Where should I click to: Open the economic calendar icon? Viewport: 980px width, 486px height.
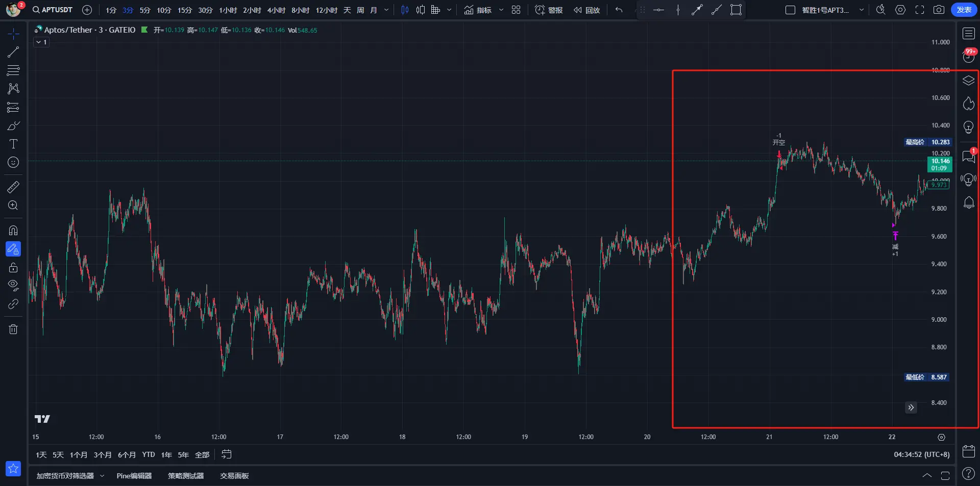point(969,451)
